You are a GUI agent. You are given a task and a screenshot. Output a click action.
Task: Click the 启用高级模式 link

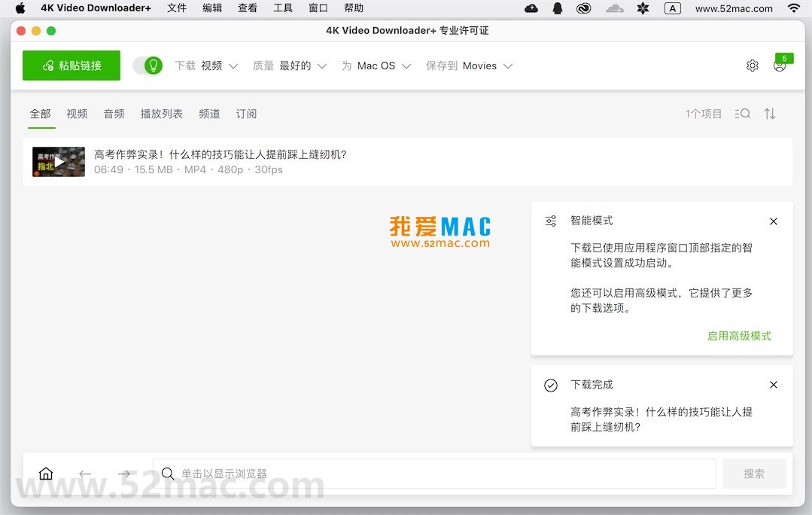click(x=738, y=336)
